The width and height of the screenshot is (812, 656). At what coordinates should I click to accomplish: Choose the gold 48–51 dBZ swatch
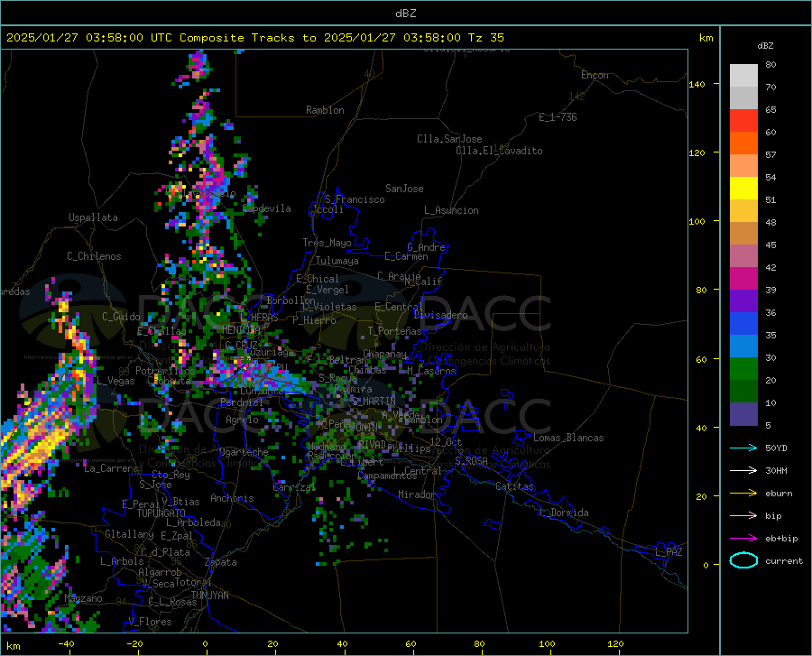click(x=743, y=211)
